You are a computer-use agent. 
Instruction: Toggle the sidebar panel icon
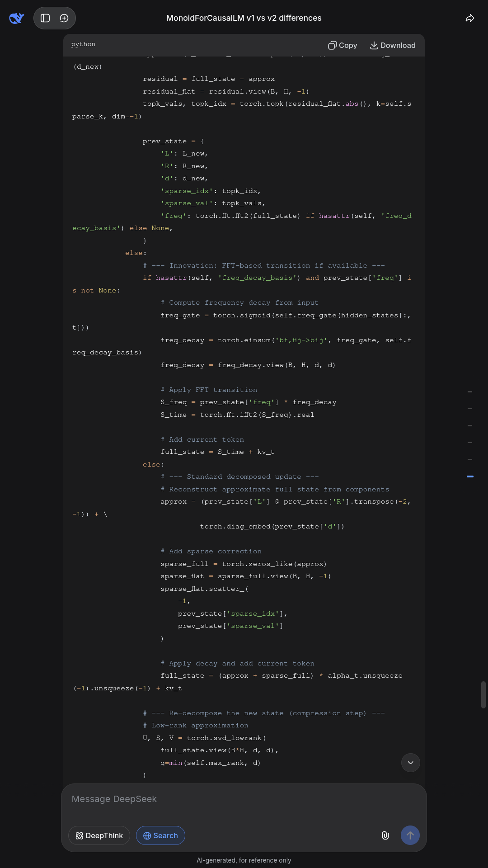pyautogui.click(x=45, y=18)
